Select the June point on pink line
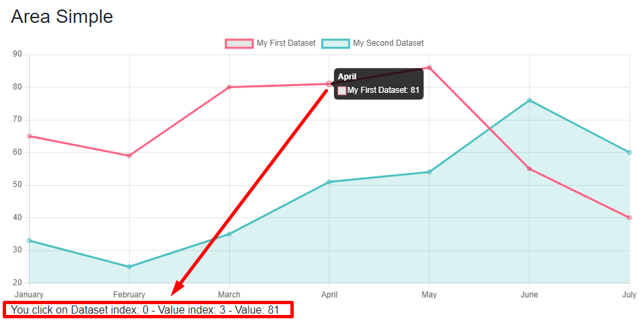 click(530, 169)
